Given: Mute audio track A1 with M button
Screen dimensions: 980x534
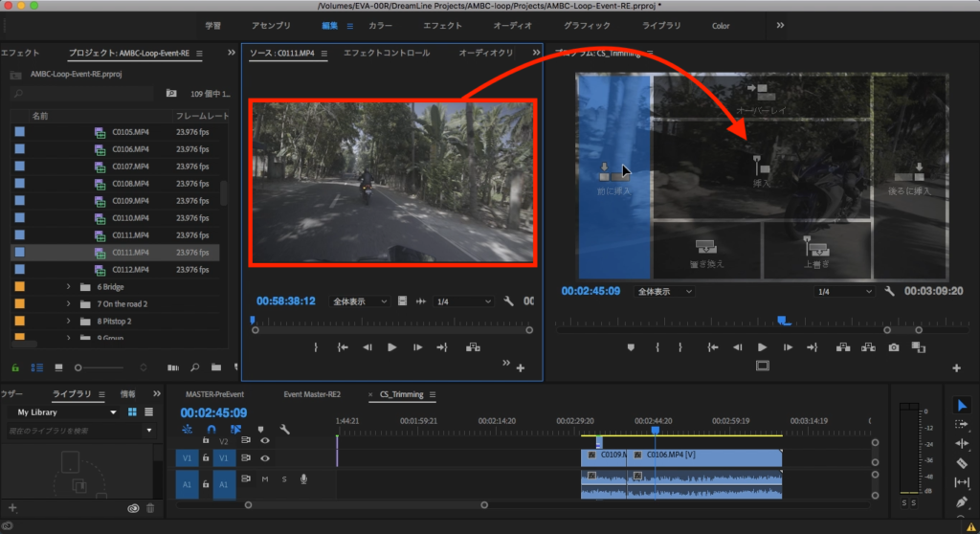Looking at the screenshot, I should tap(265, 478).
